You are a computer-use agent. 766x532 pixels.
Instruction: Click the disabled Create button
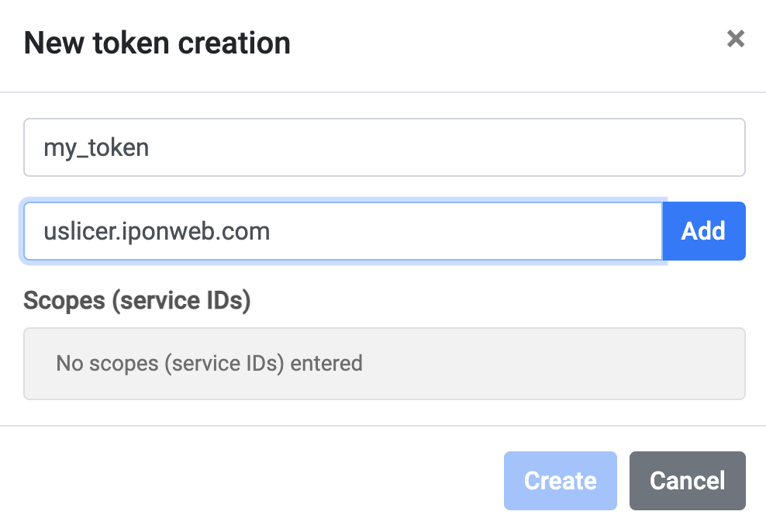tap(560, 481)
